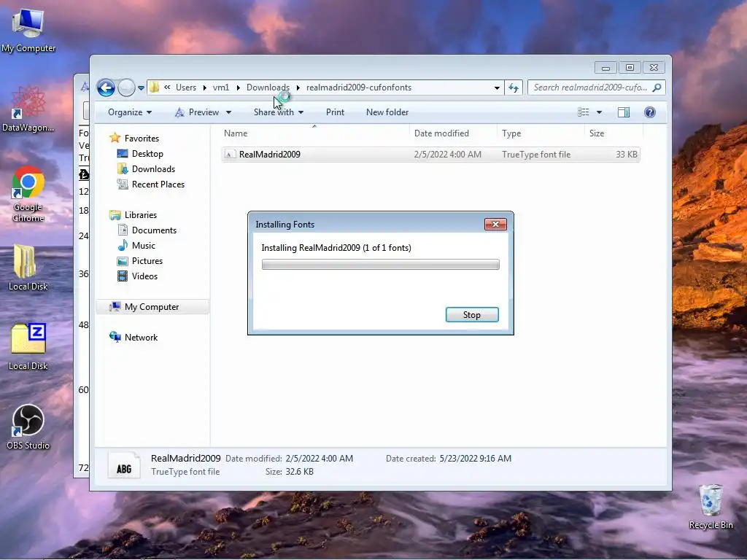Launch OBS Studio from desktop
This screenshot has width=747, height=560.
28,427
